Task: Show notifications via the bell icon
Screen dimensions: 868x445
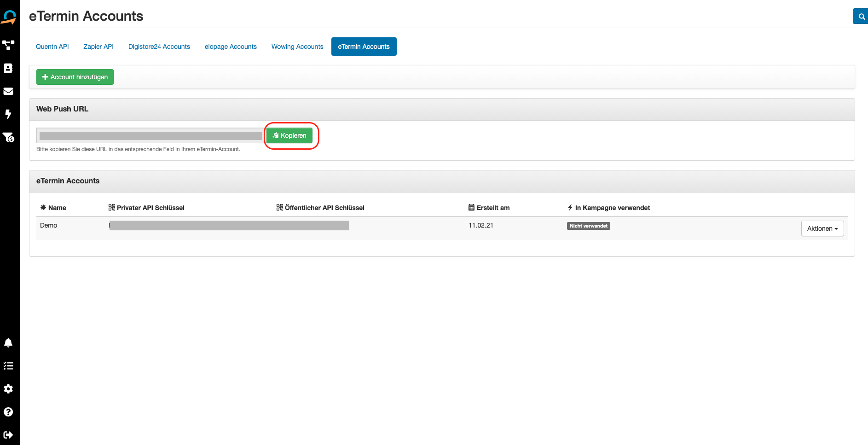Action: point(8,343)
